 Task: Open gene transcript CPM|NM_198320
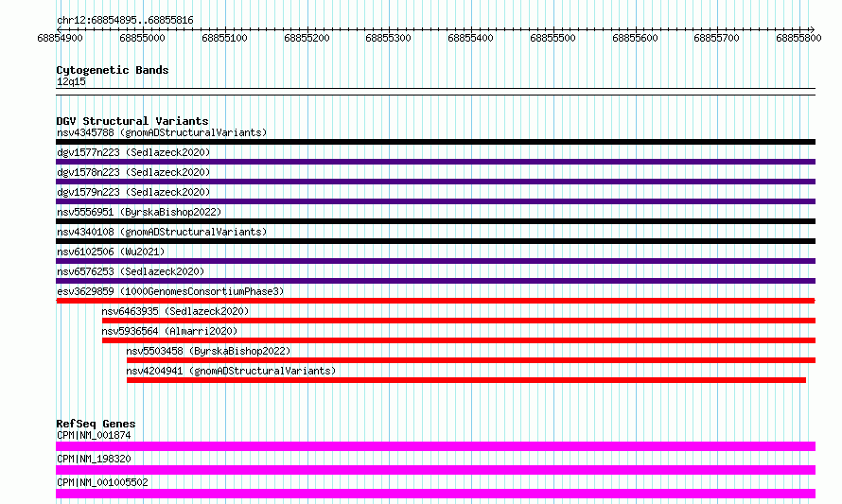pyautogui.click(x=94, y=459)
